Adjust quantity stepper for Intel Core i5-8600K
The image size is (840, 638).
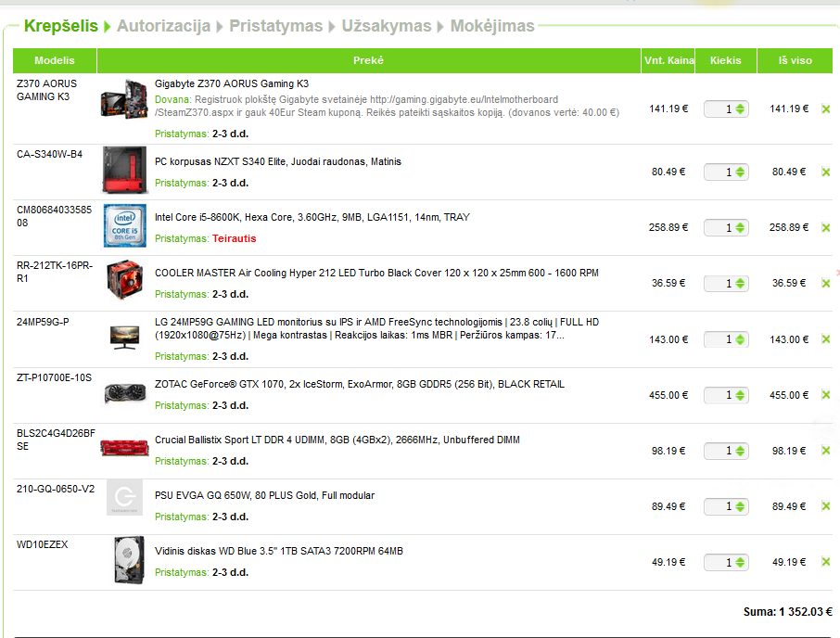(740, 228)
